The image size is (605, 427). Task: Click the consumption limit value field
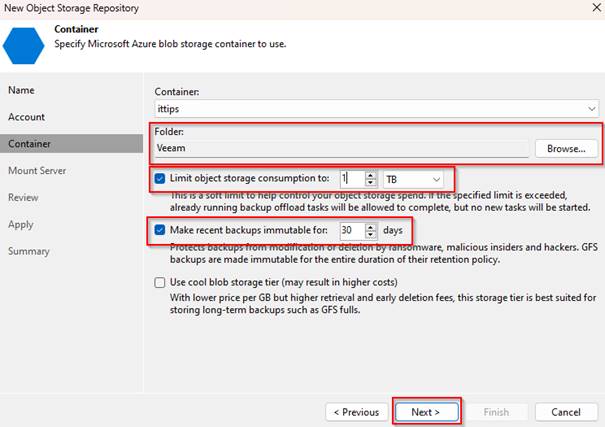pos(352,179)
